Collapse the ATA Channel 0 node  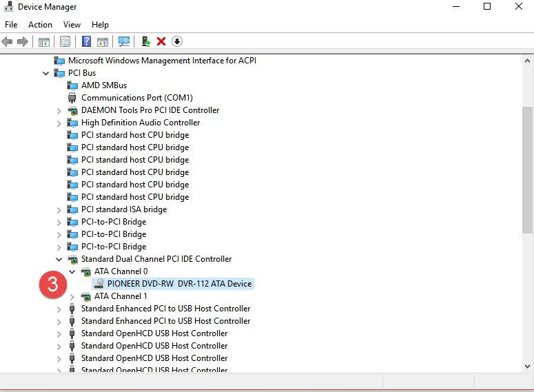tap(72, 271)
